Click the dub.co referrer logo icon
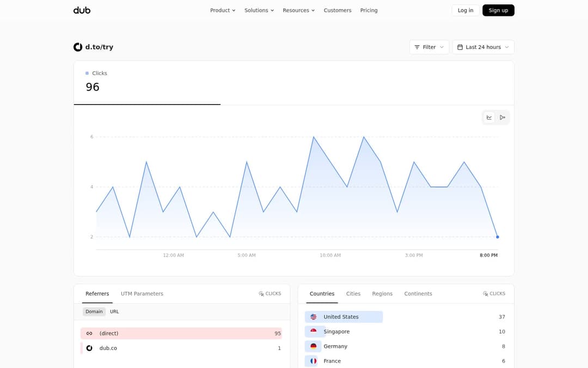 (x=89, y=348)
